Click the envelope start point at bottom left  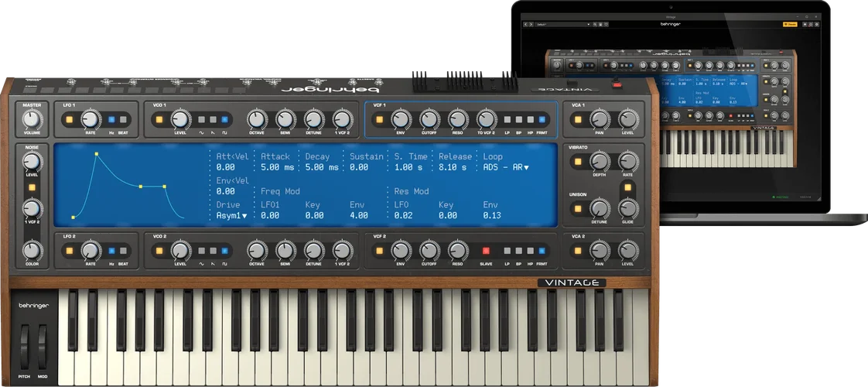[73, 217]
